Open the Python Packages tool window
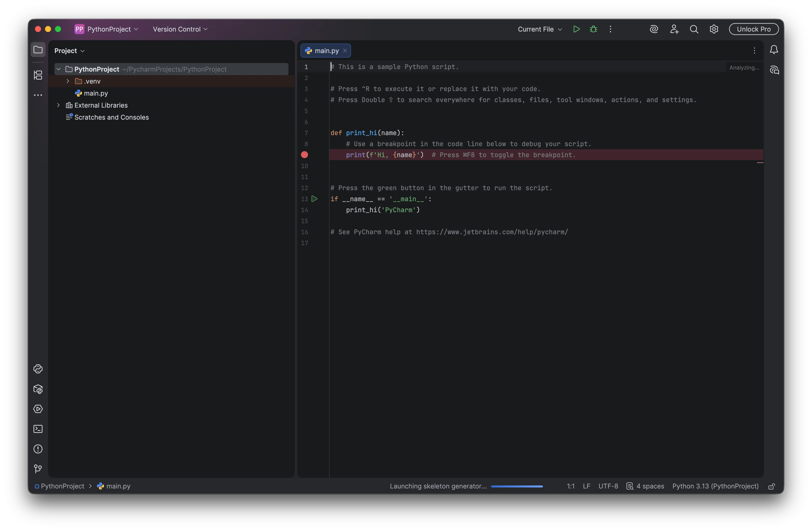Image resolution: width=812 pixels, height=531 pixels. point(38,389)
